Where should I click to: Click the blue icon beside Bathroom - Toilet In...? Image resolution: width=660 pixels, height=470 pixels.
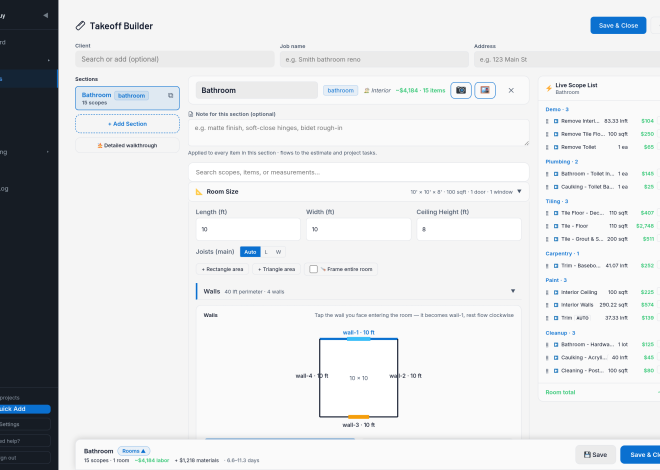coord(556,174)
